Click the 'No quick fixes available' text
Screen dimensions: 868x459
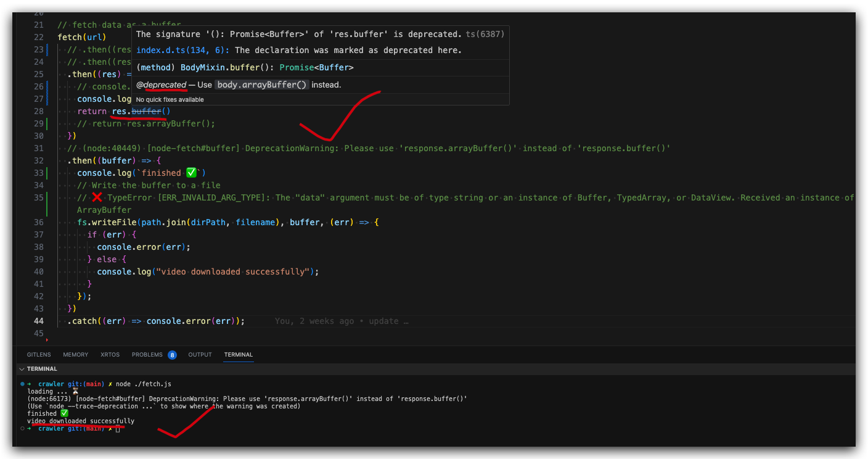pos(170,99)
